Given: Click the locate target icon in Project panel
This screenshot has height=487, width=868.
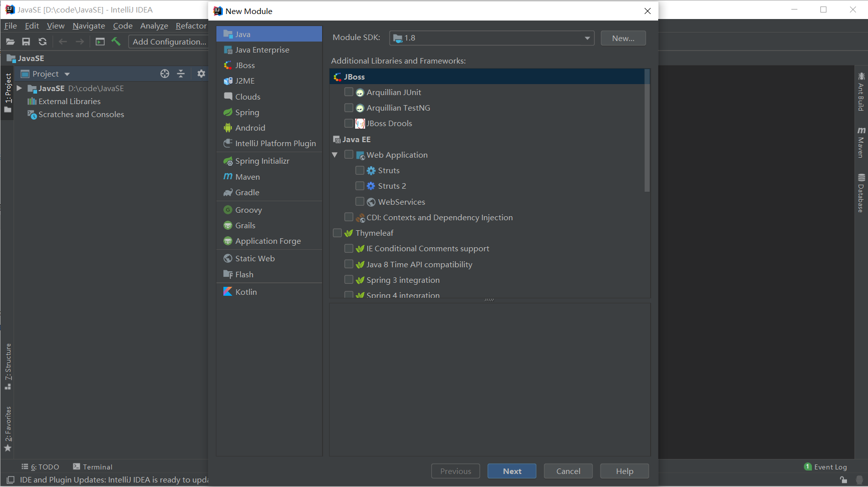Looking at the screenshot, I should click(x=165, y=74).
